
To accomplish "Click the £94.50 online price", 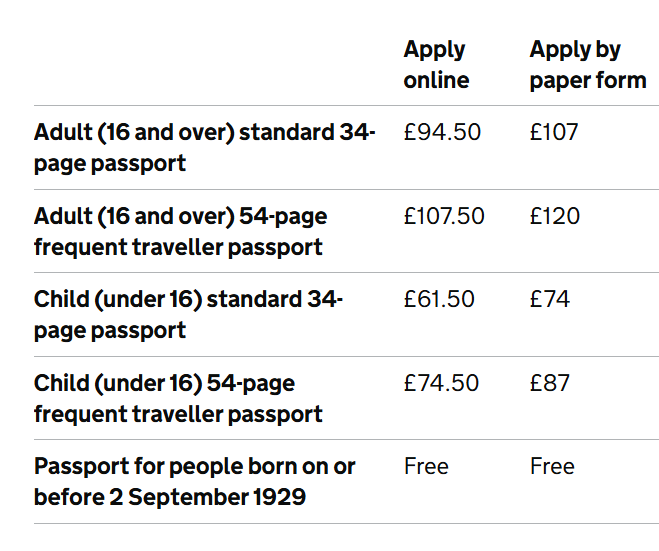I will tap(442, 132).
